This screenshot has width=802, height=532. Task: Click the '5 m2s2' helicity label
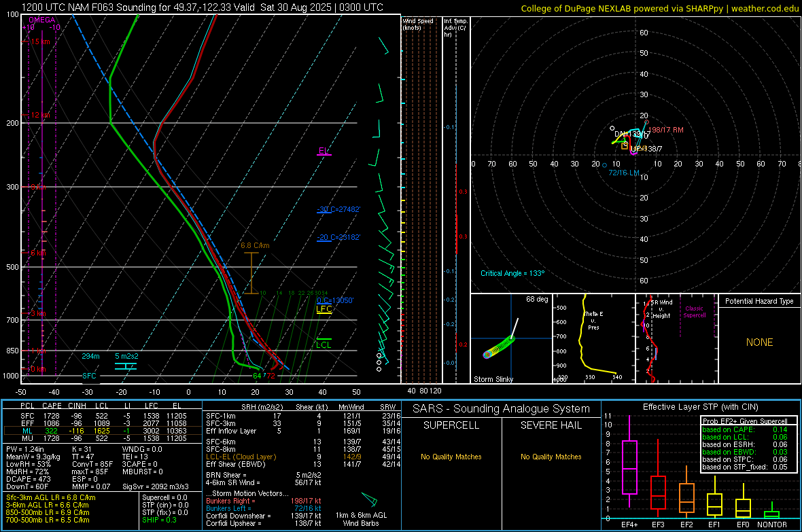tap(126, 356)
